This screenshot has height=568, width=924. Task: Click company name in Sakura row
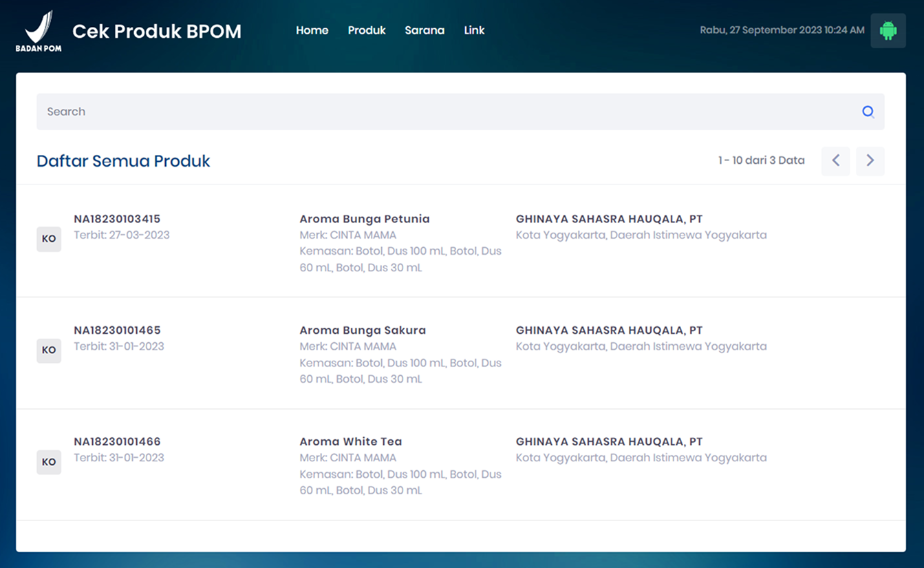coord(610,330)
